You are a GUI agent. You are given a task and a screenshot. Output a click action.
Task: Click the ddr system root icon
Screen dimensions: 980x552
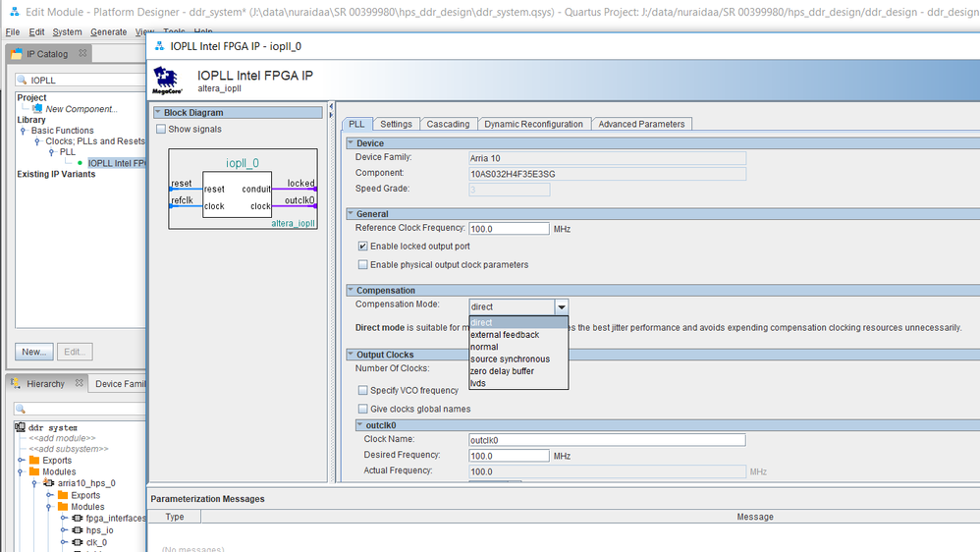click(x=21, y=428)
